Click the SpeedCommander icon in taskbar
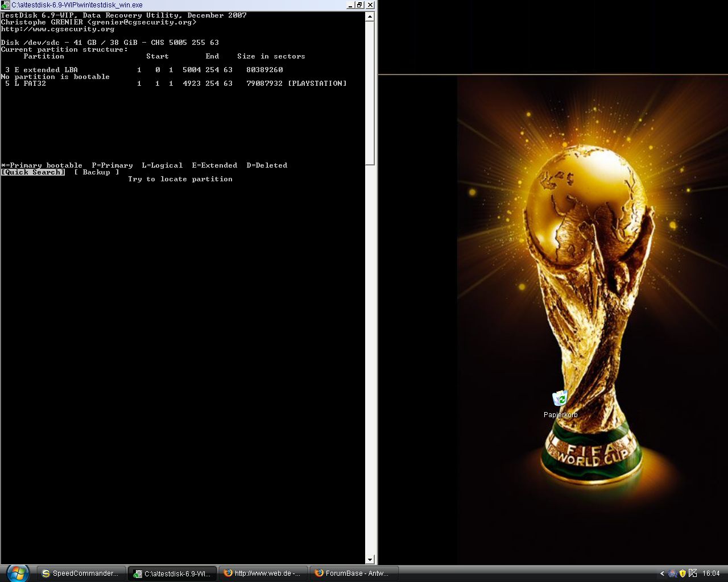 [45, 573]
